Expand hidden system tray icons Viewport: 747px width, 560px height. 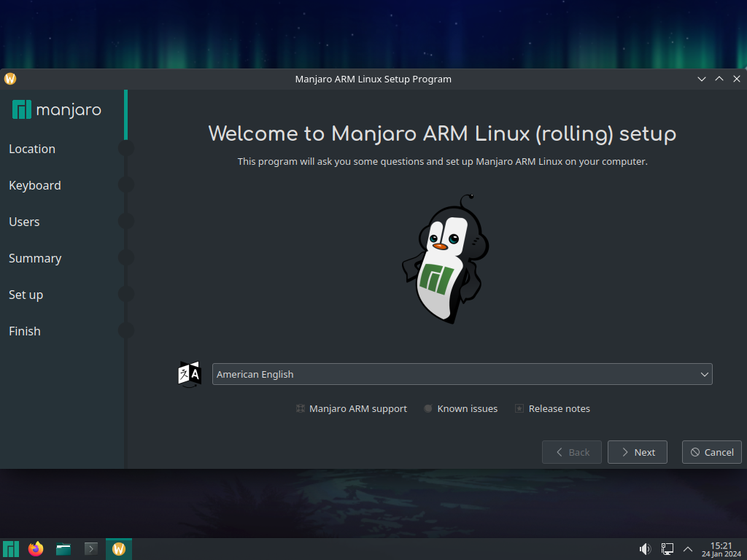click(x=687, y=549)
